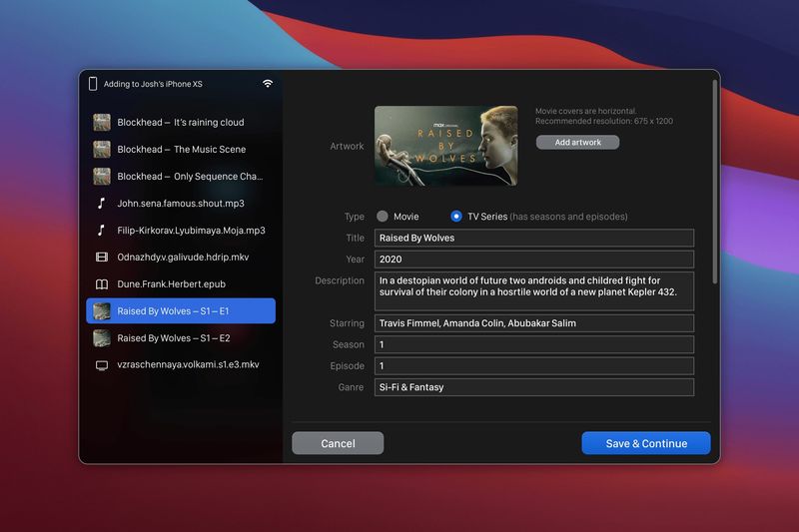Click "TV Series" label text
Viewport: 799px width, 532px height.
tap(487, 217)
